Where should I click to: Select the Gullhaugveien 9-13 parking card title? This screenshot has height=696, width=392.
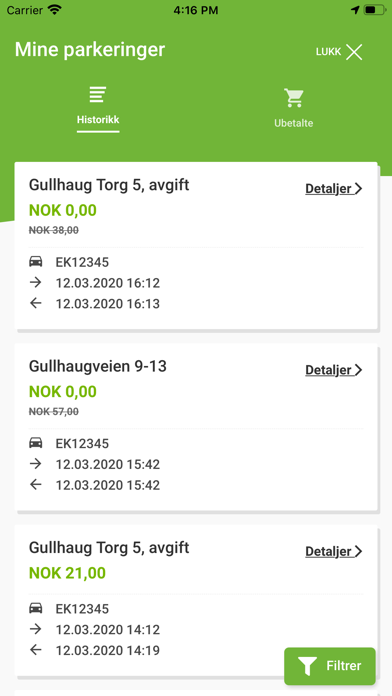tap(98, 366)
